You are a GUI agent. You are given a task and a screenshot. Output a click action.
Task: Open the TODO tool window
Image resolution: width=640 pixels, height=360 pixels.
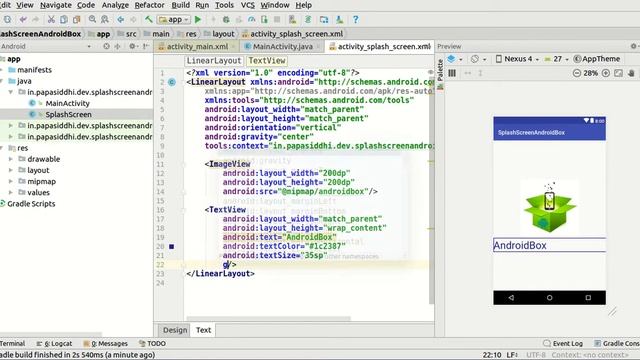(152, 344)
